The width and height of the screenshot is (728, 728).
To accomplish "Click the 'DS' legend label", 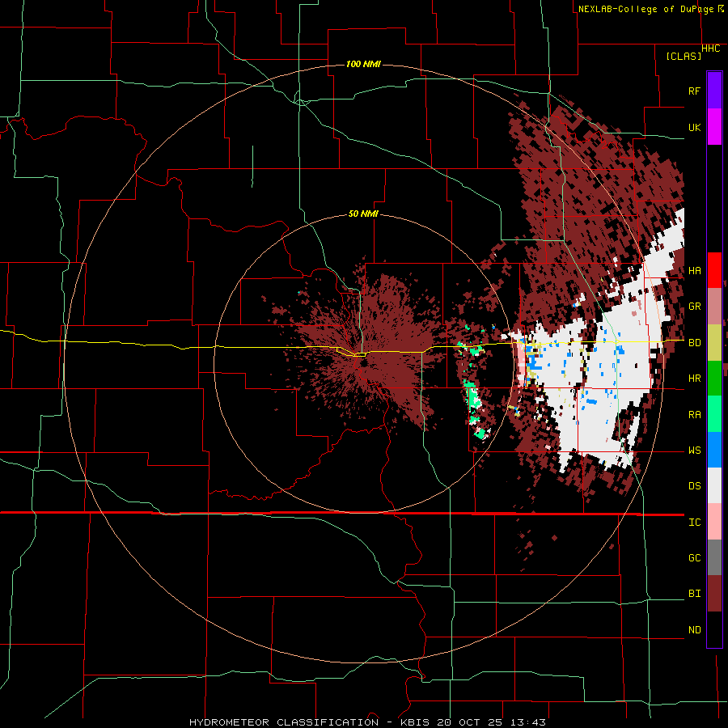I will [694, 486].
